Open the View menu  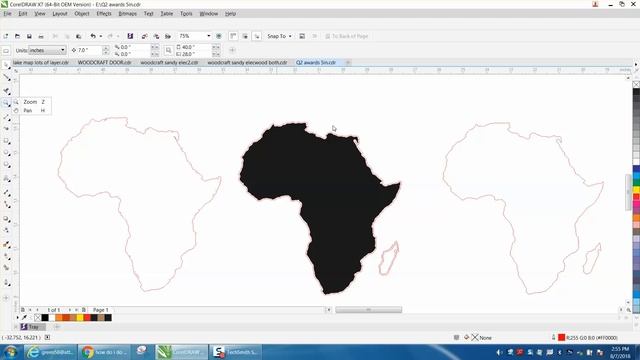tap(40, 13)
